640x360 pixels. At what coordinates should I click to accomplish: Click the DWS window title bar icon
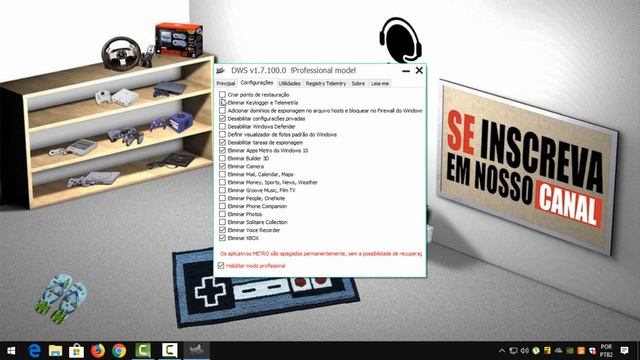pyautogui.click(x=221, y=71)
